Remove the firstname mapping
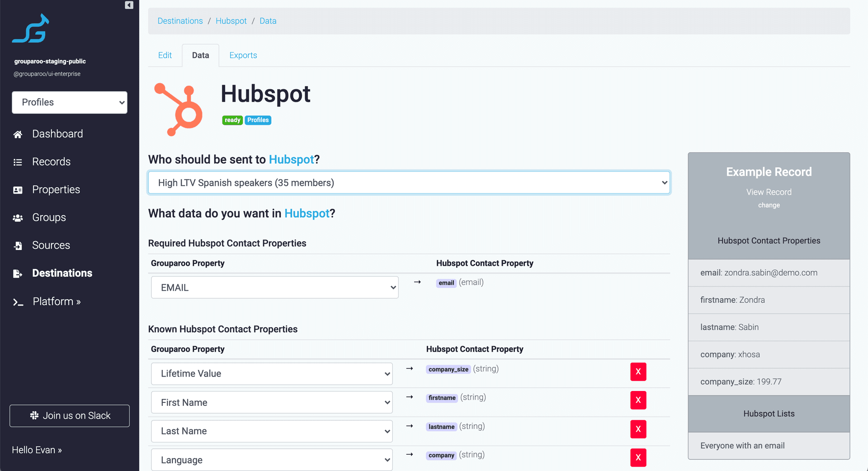This screenshot has height=471, width=868. click(x=638, y=400)
